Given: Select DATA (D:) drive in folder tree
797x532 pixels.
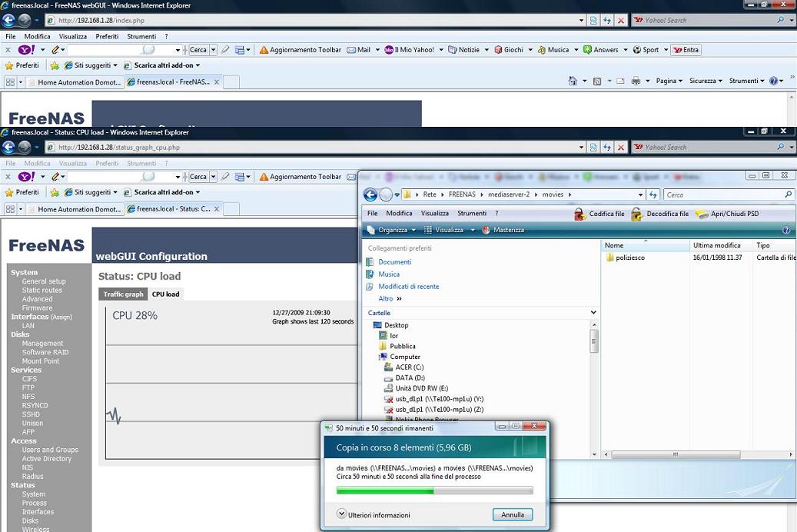Looking at the screenshot, I should [x=404, y=378].
